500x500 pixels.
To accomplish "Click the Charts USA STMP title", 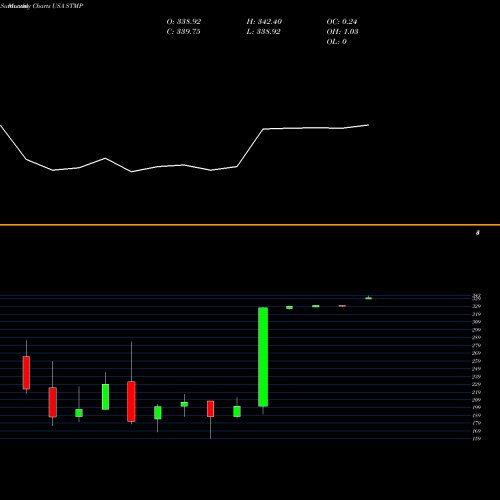I will point(58,6).
